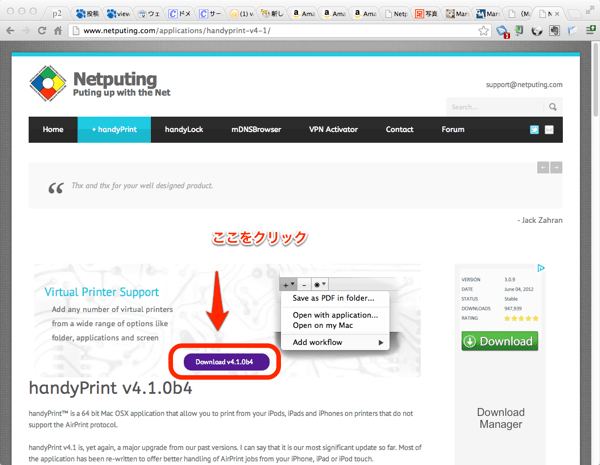Show next testimonial with right arrow
The image size is (600, 465).
point(556,168)
